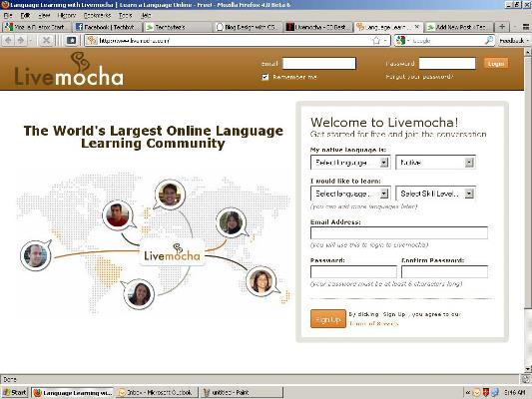Expand the Select Skill Level dropdown
Viewport: 532px width, 399px height.
pos(435,194)
